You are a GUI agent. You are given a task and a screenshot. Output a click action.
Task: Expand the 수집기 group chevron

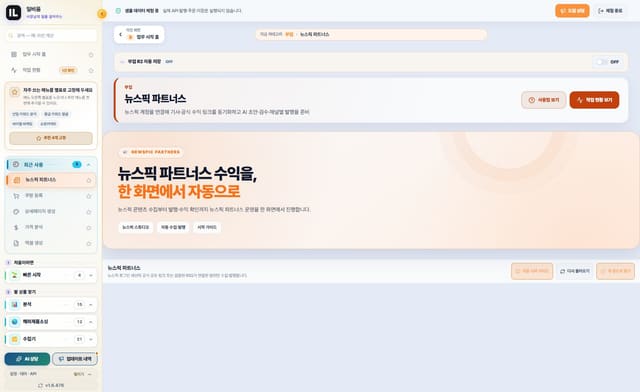91,339
